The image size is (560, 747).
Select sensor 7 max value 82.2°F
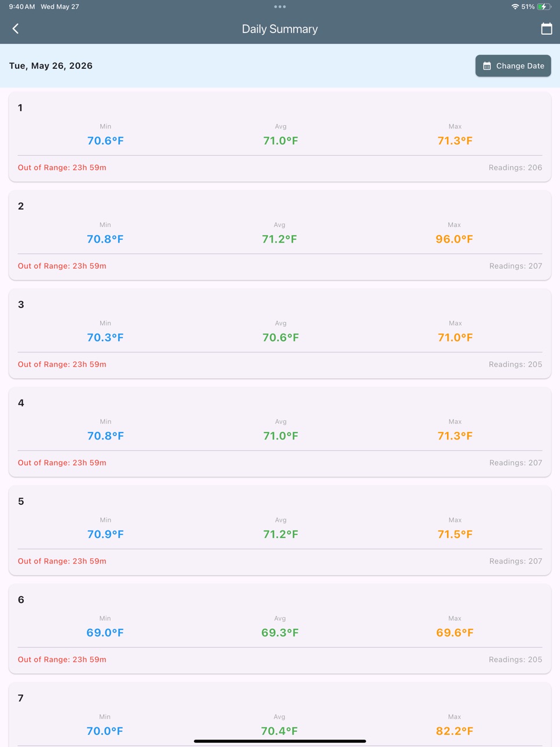click(x=454, y=731)
